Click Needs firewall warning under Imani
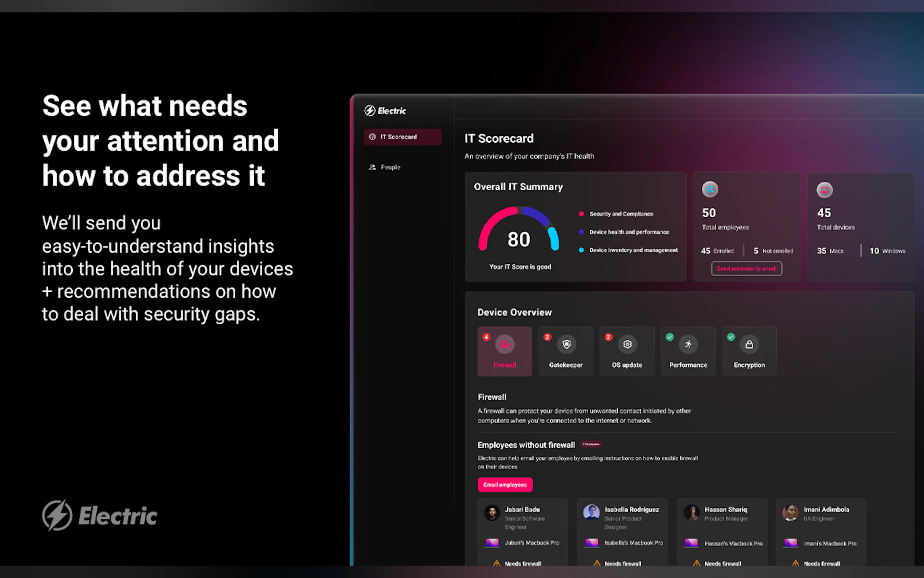This screenshot has height=578, width=924. click(821, 563)
